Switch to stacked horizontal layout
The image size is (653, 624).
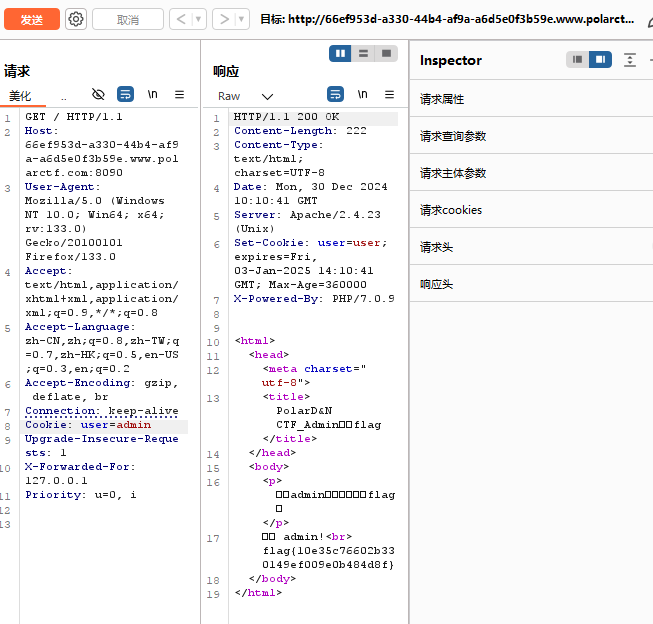click(x=363, y=53)
